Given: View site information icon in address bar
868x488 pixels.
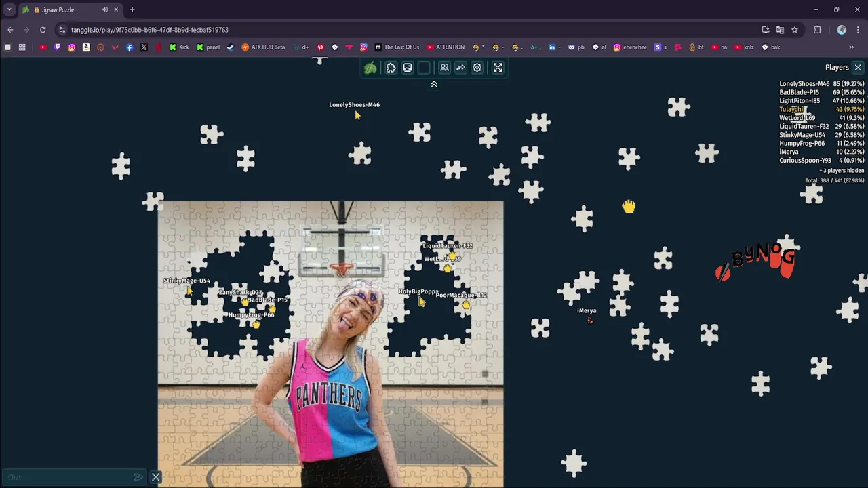Looking at the screenshot, I should tap(62, 30).
